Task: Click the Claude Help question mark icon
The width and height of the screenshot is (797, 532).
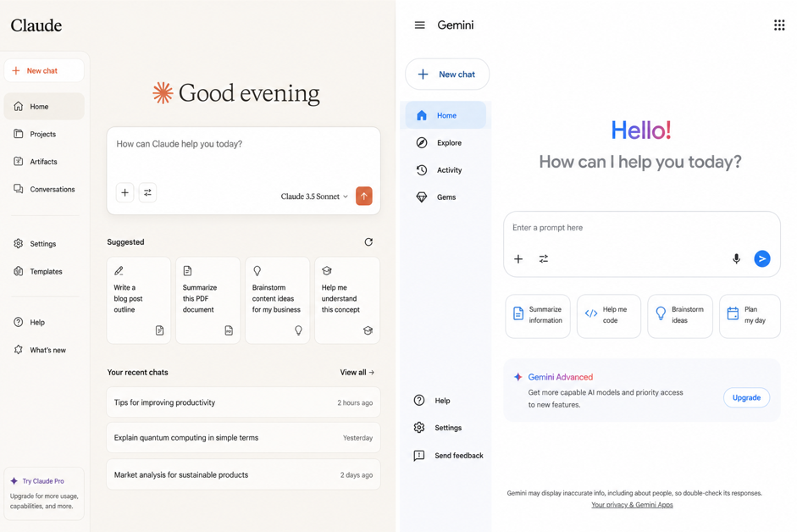Action: [x=19, y=322]
